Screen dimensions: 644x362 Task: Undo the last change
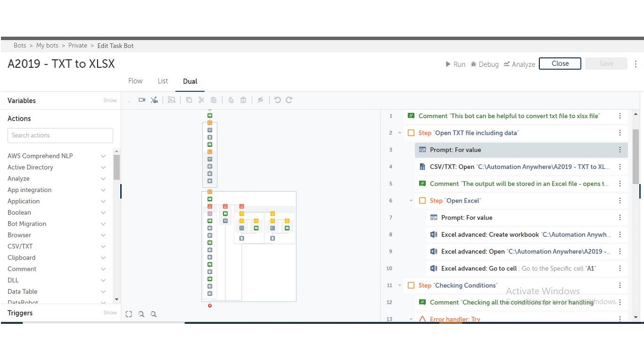[x=277, y=100]
